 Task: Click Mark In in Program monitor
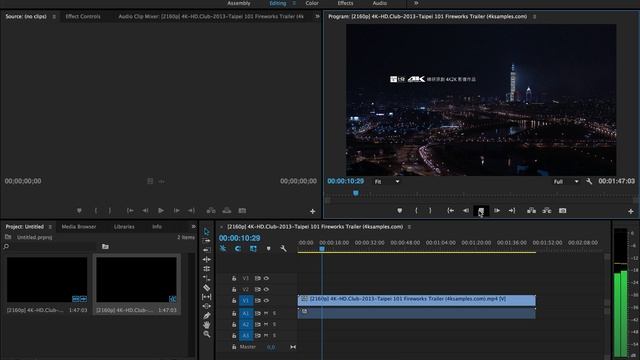pyautogui.click(x=416, y=211)
